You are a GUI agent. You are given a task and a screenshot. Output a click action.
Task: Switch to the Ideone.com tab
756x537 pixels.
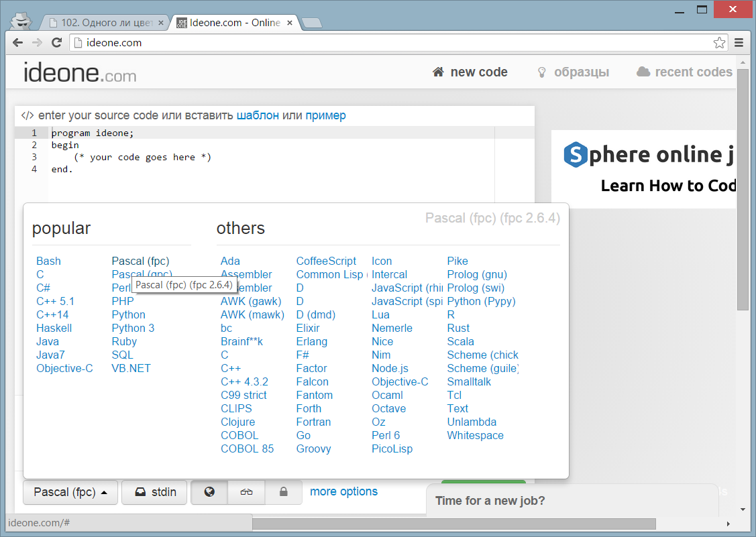(234, 23)
